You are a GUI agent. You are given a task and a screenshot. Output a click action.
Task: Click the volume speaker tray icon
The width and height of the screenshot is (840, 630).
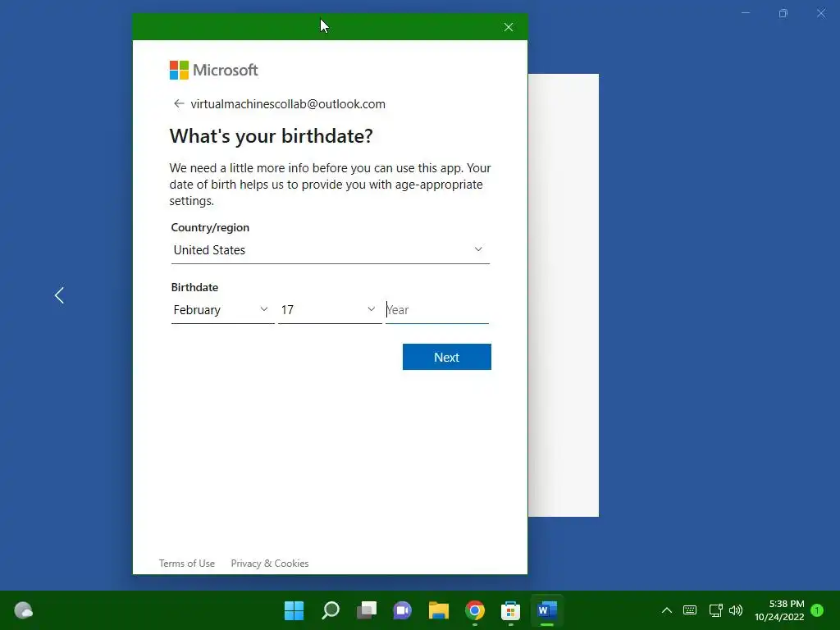tap(737, 610)
